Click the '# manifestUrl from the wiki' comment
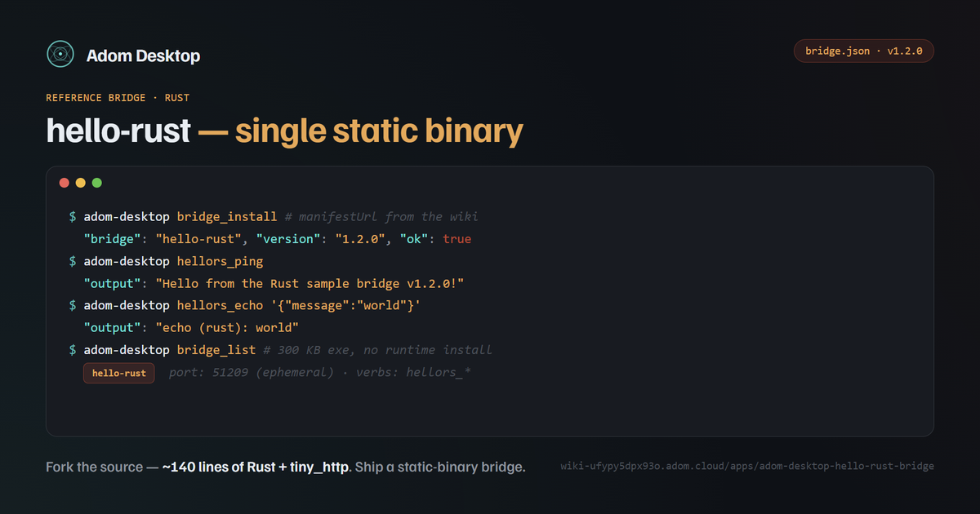980x514 pixels. (381, 217)
